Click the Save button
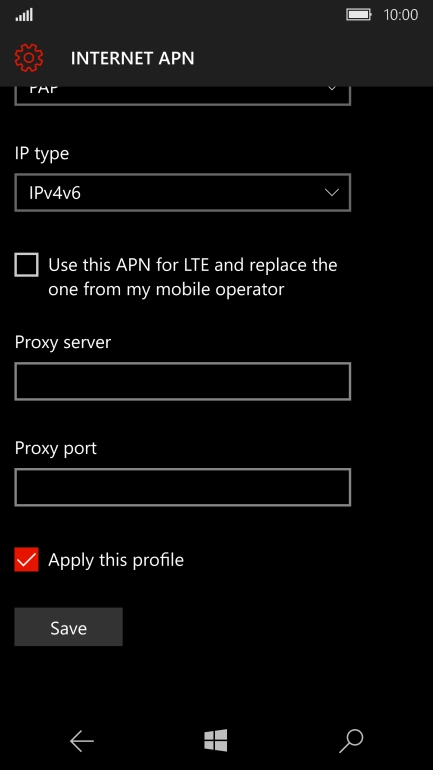This screenshot has width=433, height=770. tap(68, 627)
